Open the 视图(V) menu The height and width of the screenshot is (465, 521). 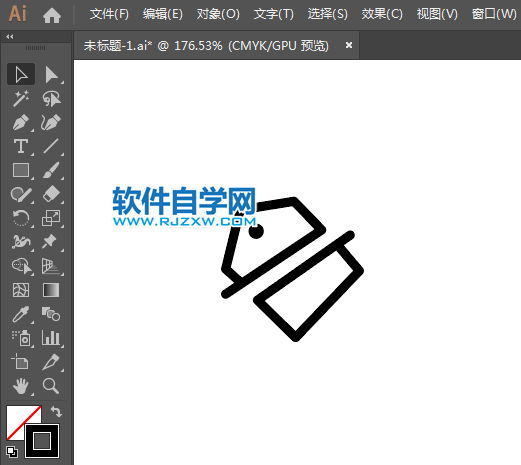point(437,14)
